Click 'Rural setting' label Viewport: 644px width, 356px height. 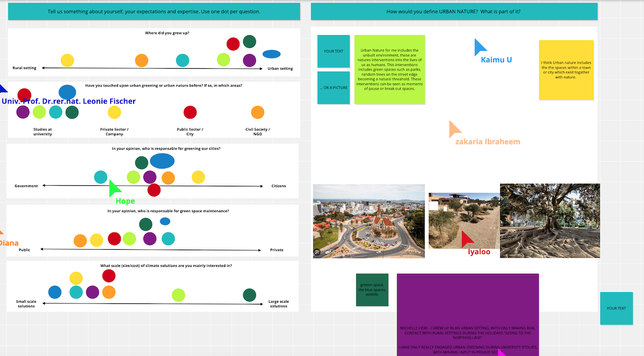click(25, 68)
